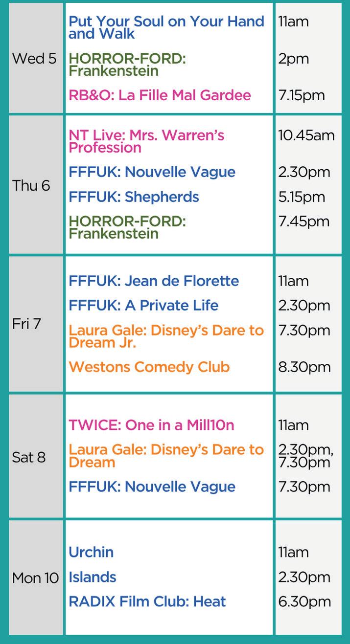Open Put Your Soul on Your Hand and Walk
350x644 pixels.
166,27
